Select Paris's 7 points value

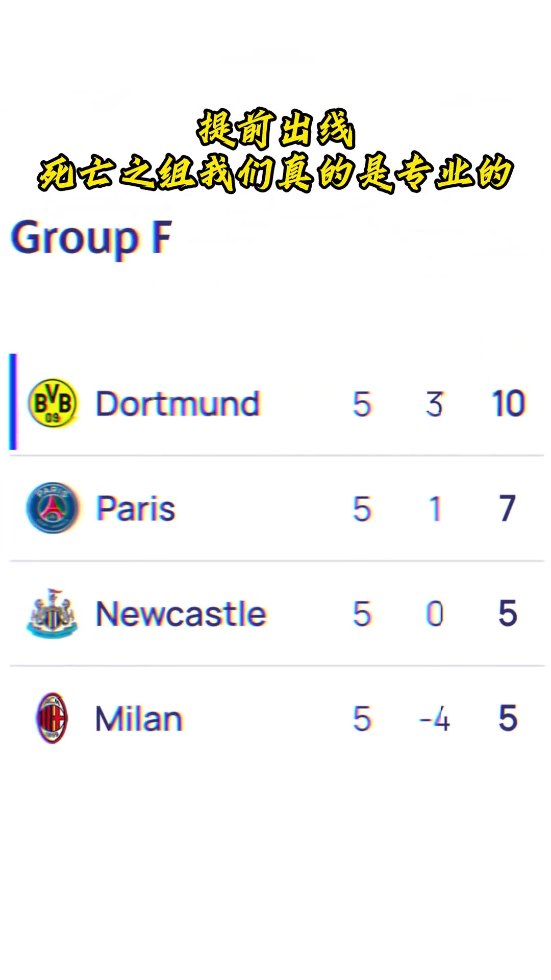point(507,508)
